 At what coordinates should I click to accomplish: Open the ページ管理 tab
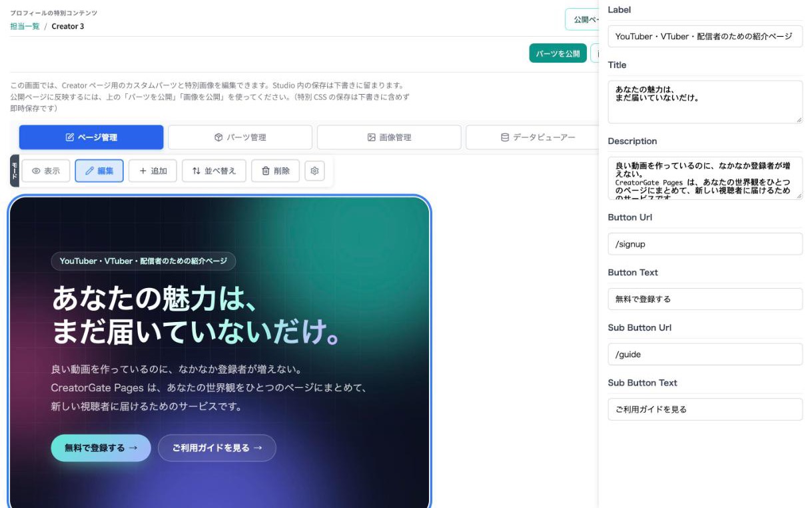click(91, 137)
